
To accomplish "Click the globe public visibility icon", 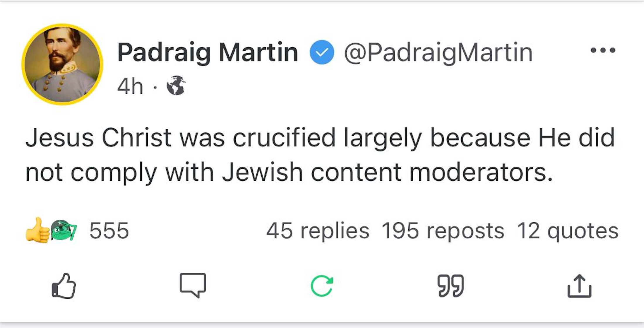I will 176,86.
